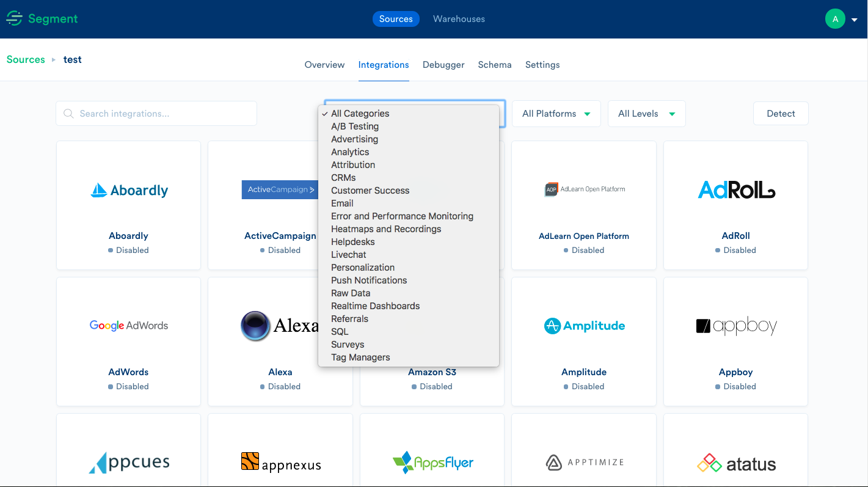Select the ActiveCampaign logo image
The width and height of the screenshot is (868, 487).
pyautogui.click(x=280, y=189)
